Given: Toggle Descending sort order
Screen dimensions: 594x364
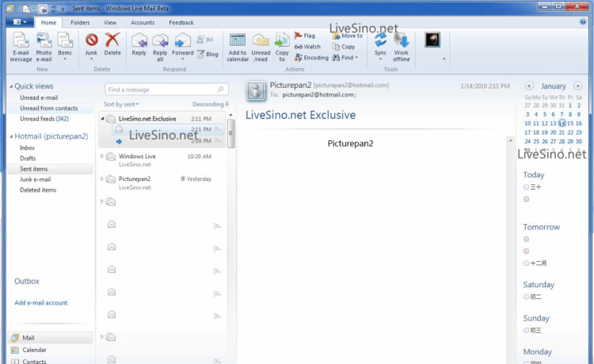Looking at the screenshot, I should pos(211,104).
